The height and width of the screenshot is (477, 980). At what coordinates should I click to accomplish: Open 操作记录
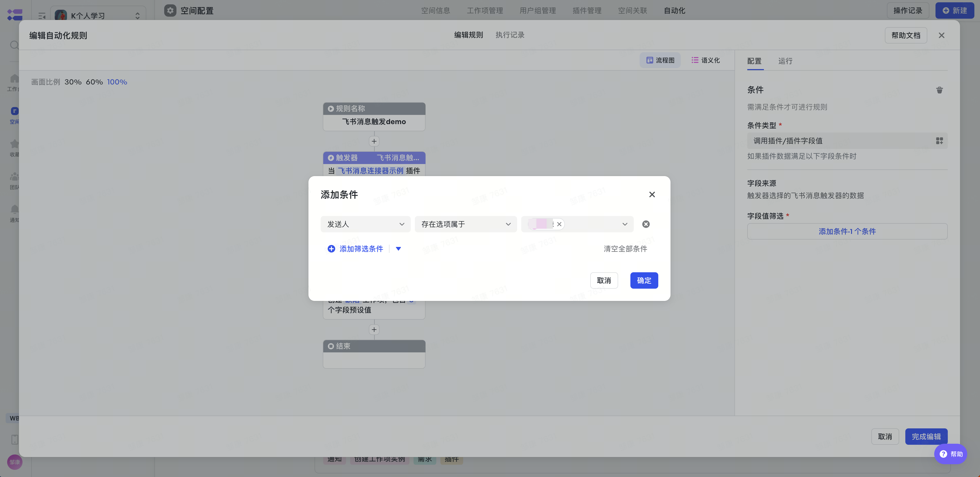(x=908, y=11)
